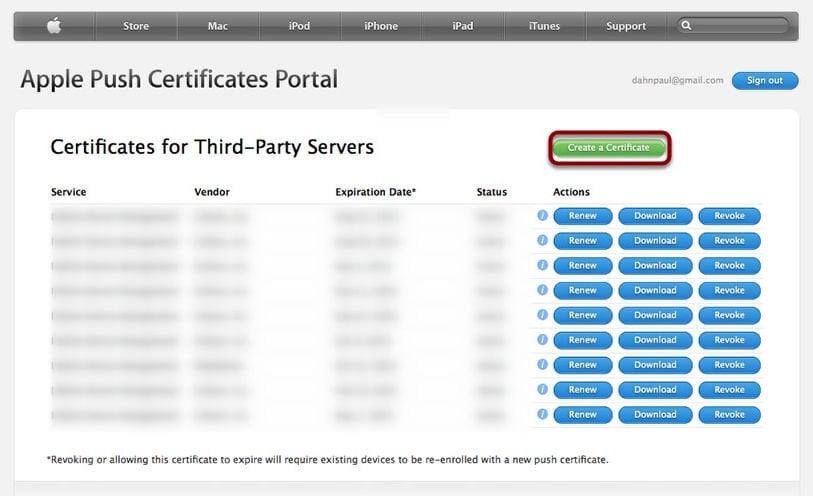
Task: Open the Support navigation item
Action: click(x=626, y=26)
